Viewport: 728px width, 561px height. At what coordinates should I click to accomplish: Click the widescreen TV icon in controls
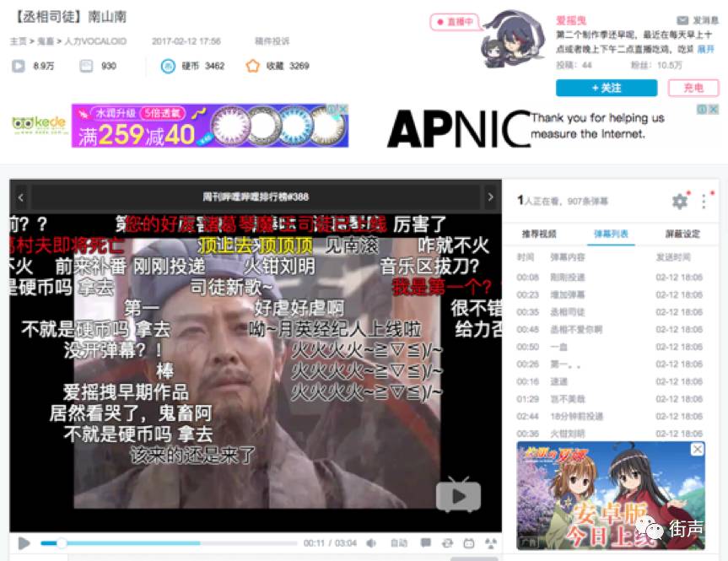[x=469, y=543]
